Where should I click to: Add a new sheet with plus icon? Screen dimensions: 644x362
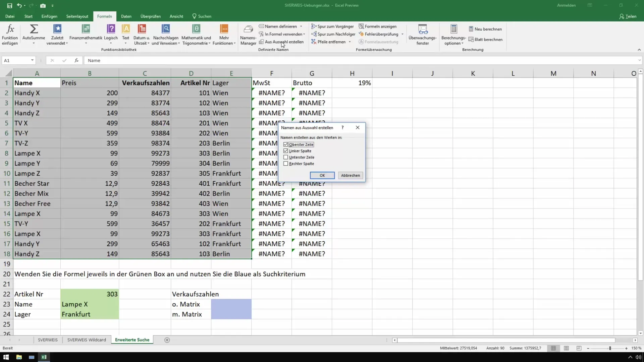point(167,340)
